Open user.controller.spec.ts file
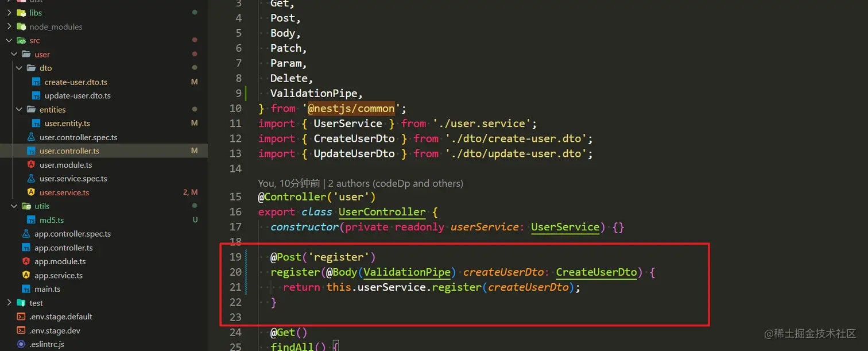868x351 pixels. tap(79, 137)
